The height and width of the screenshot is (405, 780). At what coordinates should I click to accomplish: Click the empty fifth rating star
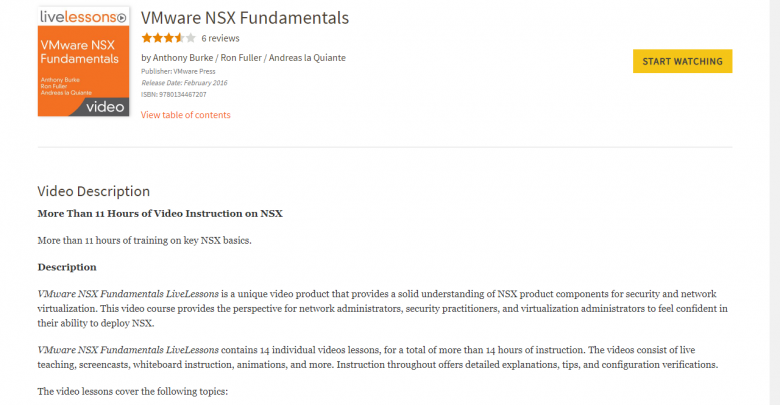coord(191,38)
